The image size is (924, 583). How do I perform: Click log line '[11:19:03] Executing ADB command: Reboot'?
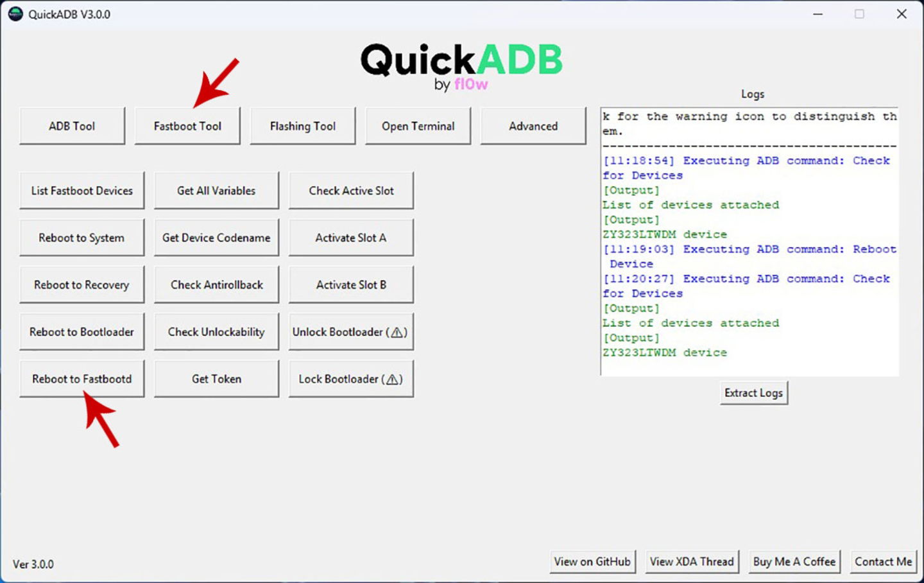(x=749, y=249)
